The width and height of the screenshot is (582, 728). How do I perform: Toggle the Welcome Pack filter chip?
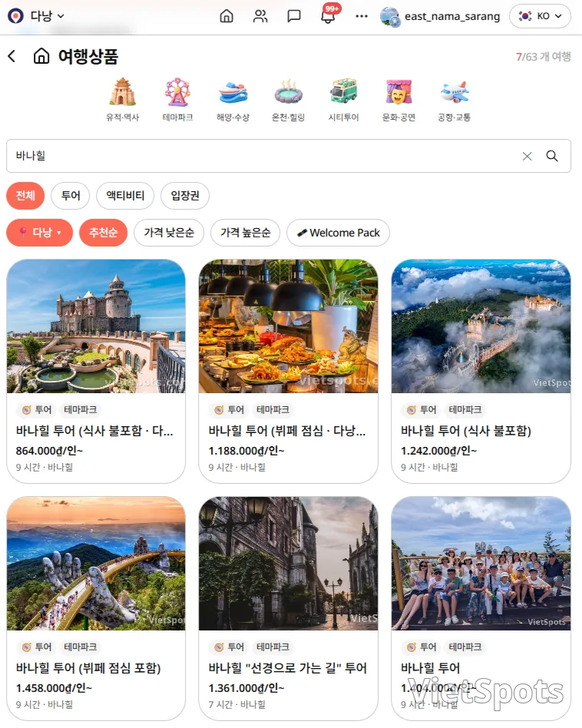click(339, 233)
